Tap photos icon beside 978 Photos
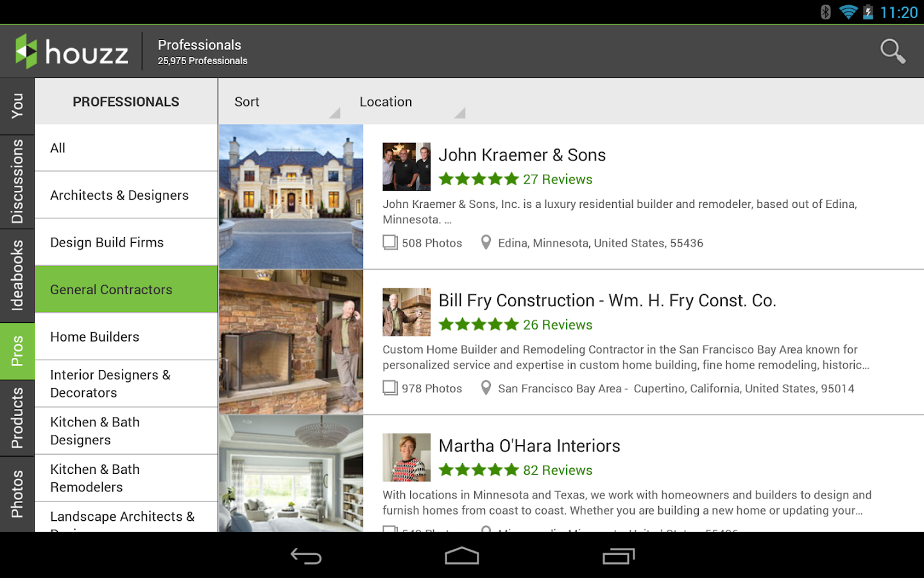Viewport: 924px width, 578px height. pos(390,389)
